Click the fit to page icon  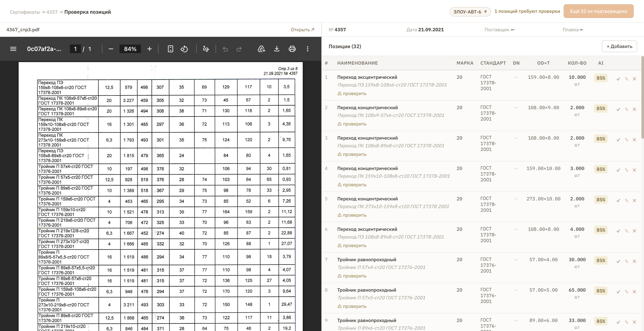[170, 49]
